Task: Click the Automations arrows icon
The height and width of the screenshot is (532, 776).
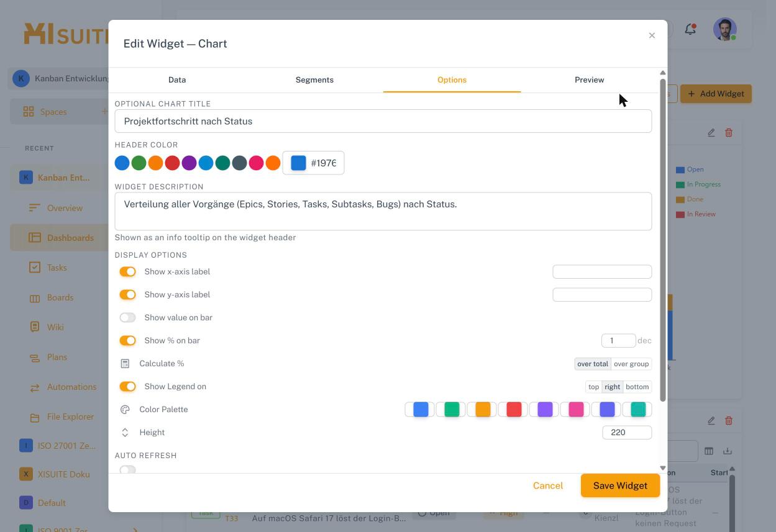Action: tap(35, 387)
